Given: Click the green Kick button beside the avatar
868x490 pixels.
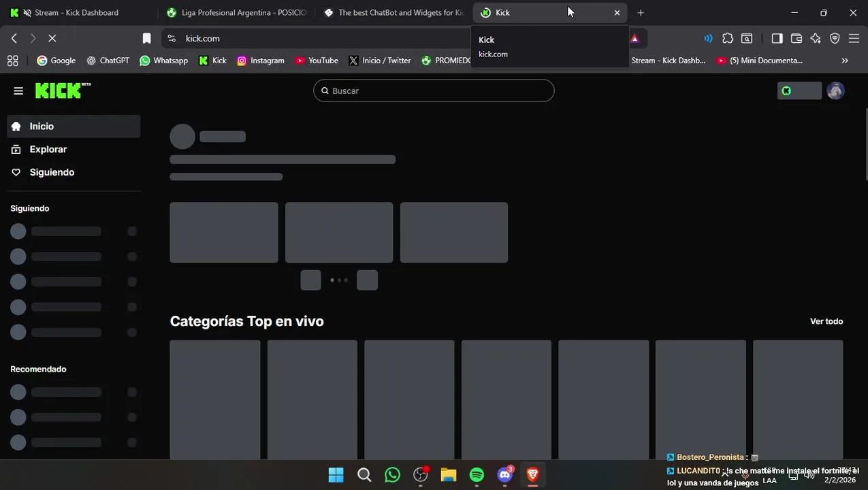Looking at the screenshot, I should 799,91.
